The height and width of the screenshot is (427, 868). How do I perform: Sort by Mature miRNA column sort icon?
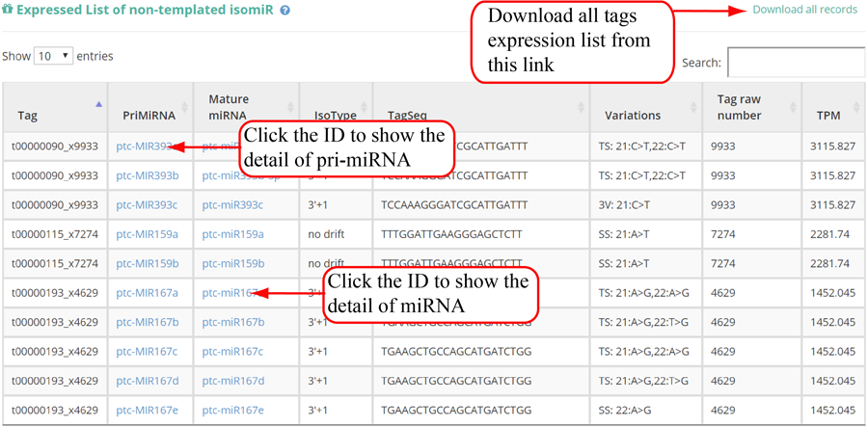(x=290, y=107)
